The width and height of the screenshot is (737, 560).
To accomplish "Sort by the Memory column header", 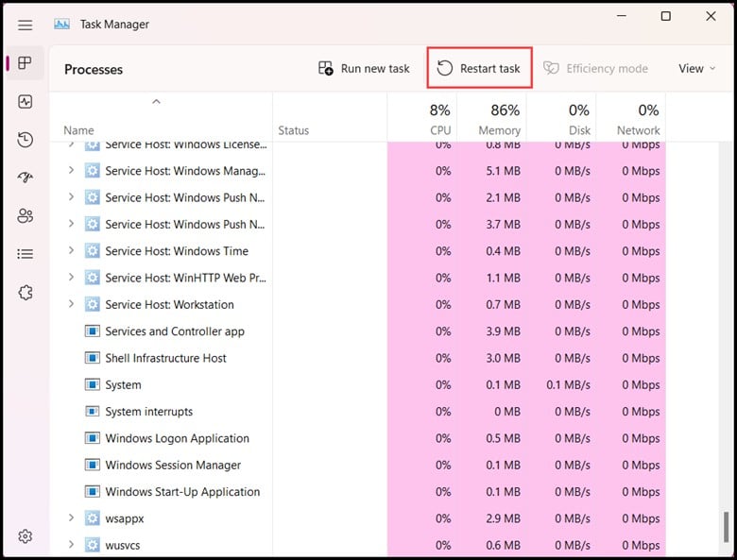I will pyautogui.click(x=491, y=117).
